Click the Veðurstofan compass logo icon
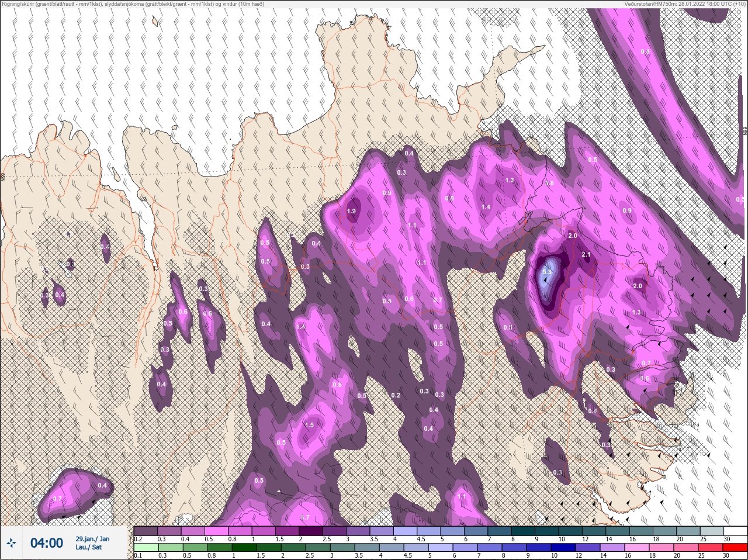The height and width of the screenshot is (560, 748). click(x=12, y=543)
